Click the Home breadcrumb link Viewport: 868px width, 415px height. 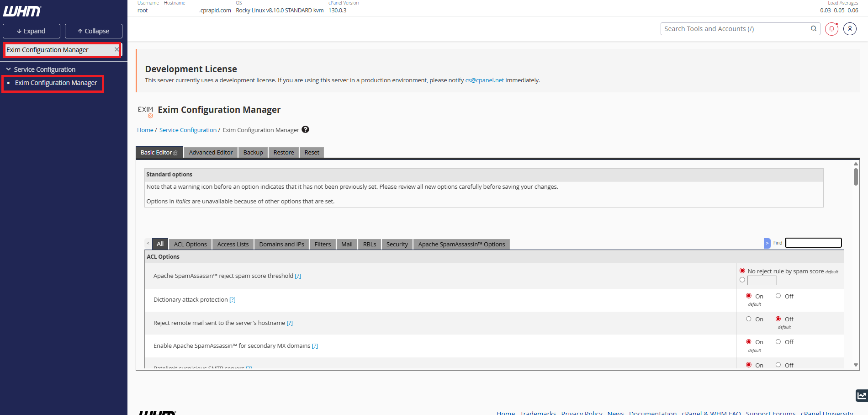pos(145,130)
